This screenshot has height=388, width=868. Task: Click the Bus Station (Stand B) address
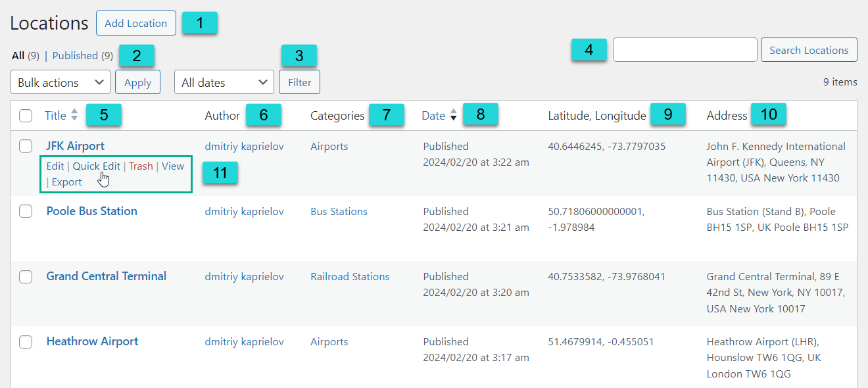click(x=777, y=219)
